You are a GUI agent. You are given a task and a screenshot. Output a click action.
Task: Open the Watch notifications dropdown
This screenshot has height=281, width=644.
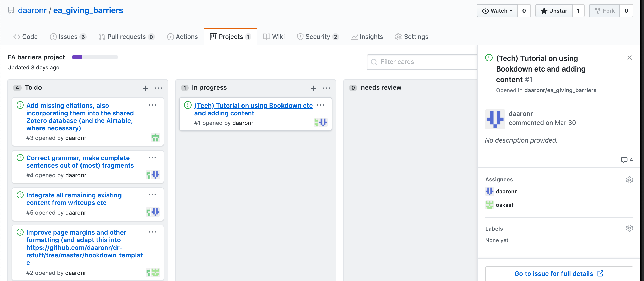click(497, 11)
